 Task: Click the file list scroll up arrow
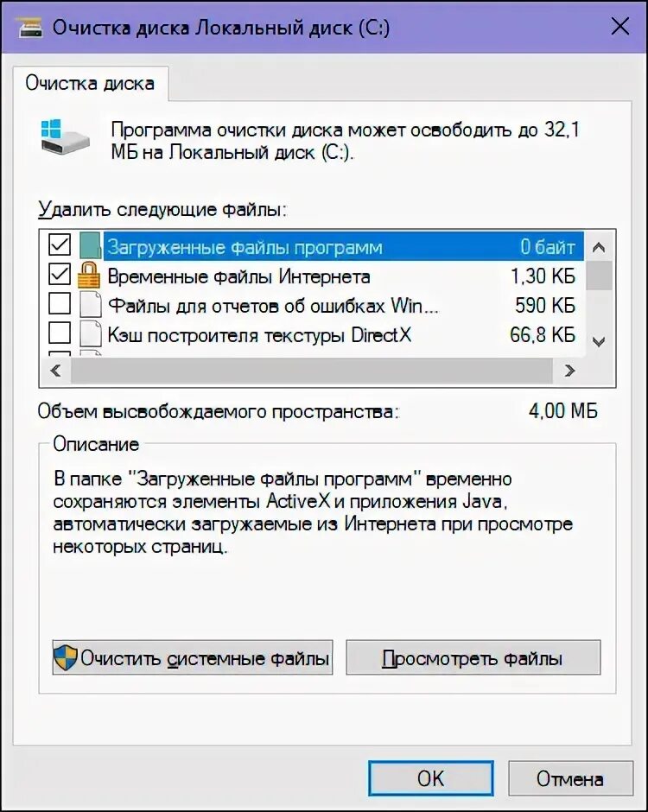pyautogui.click(x=600, y=247)
